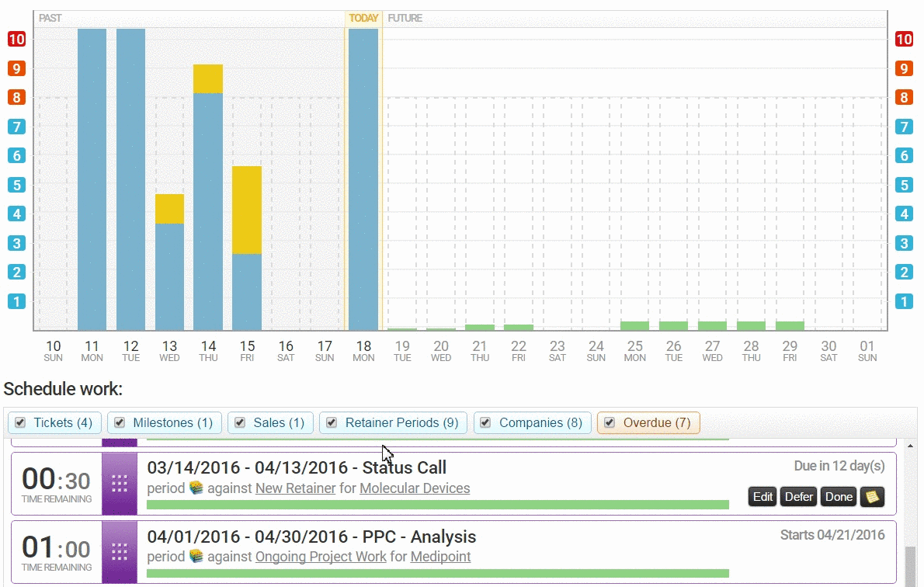Click the orange 8 hour marker on right axis
924x587 pixels.
pyautogui.click(x=904, y=97)
